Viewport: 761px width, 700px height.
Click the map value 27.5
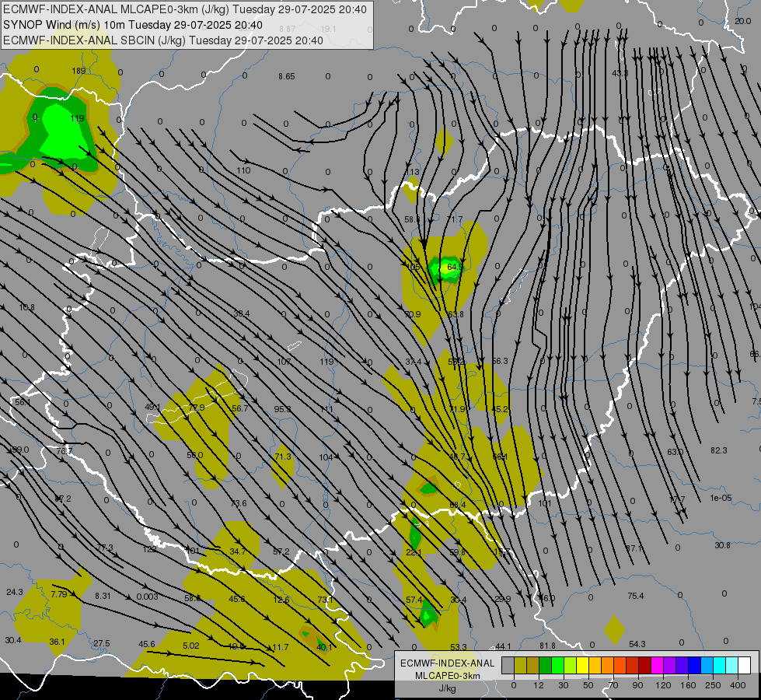101,644
